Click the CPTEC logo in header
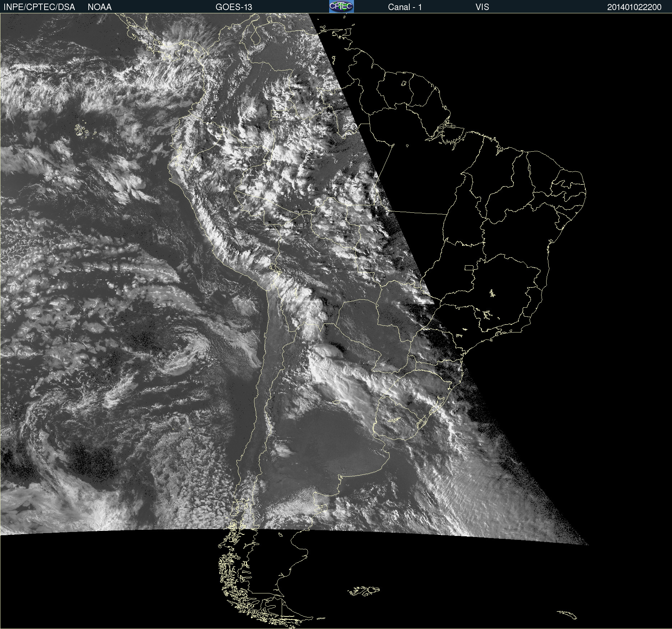672x629 pixels. click(x=341, y=6)
